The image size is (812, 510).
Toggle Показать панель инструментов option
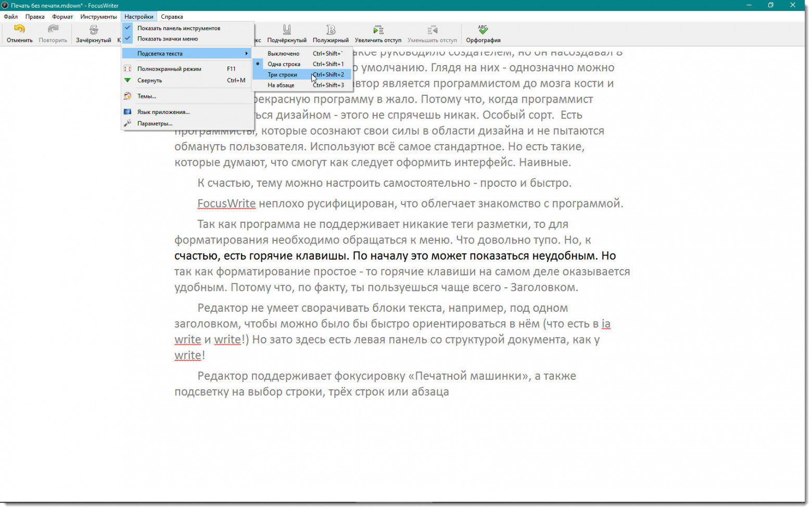click(178, 28)
